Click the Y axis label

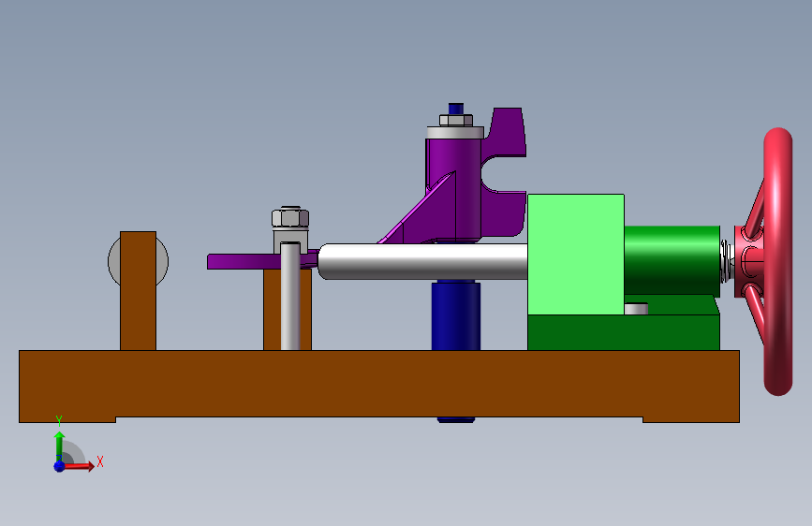pos(58,421)
